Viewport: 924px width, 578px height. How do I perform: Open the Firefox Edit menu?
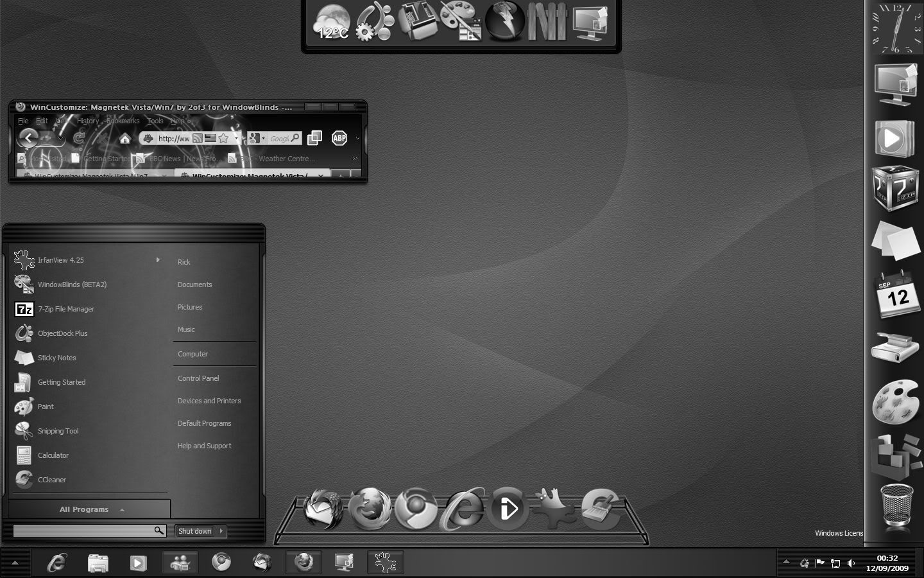42,121
